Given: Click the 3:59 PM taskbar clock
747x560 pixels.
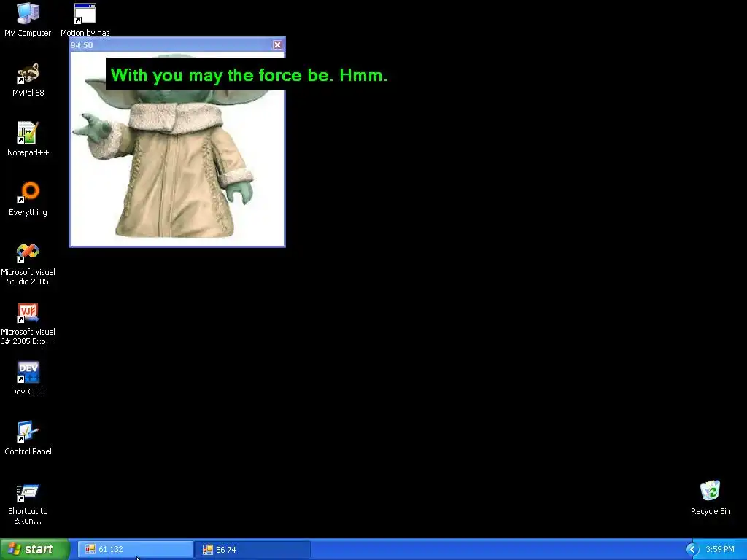Looking at the screenshot, I should point(720,550).
